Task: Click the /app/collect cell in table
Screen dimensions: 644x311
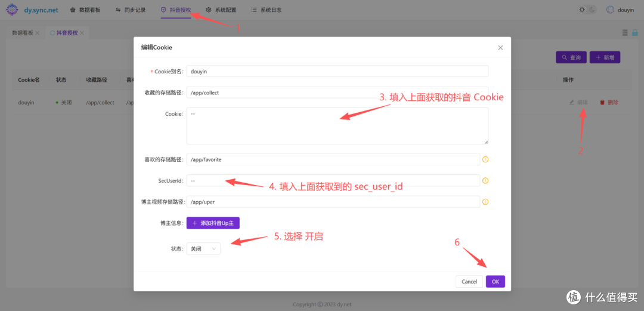Action: (x=100, y=103)
